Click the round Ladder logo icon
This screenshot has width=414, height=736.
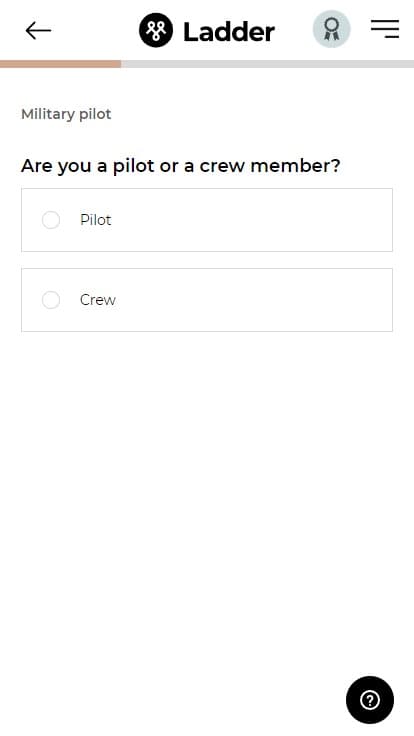click(x=156, y=31)
